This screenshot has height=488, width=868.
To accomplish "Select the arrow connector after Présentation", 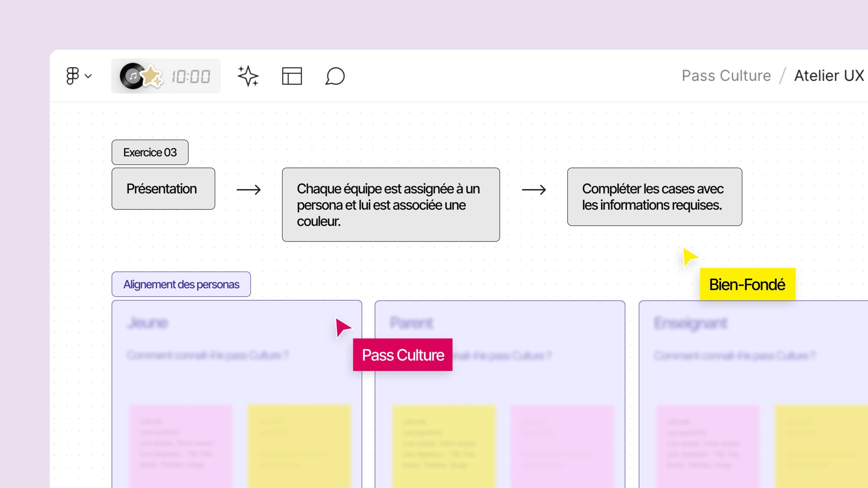I will pyautogui.click(x=249, y=189).
